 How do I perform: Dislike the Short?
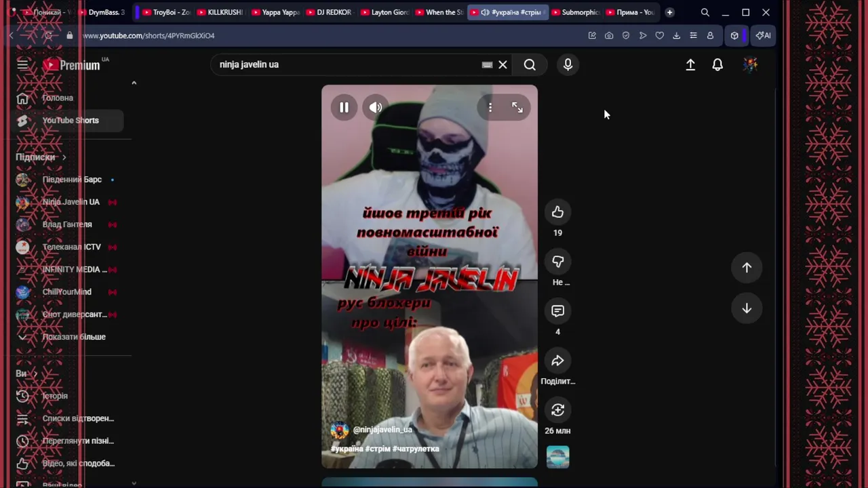tap(557, 262)
